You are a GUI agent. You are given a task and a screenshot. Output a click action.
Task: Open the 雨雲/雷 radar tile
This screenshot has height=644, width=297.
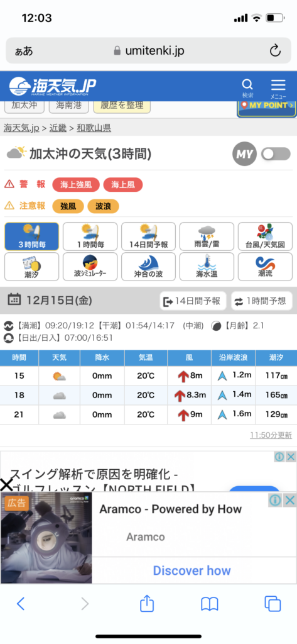(207, 236)
